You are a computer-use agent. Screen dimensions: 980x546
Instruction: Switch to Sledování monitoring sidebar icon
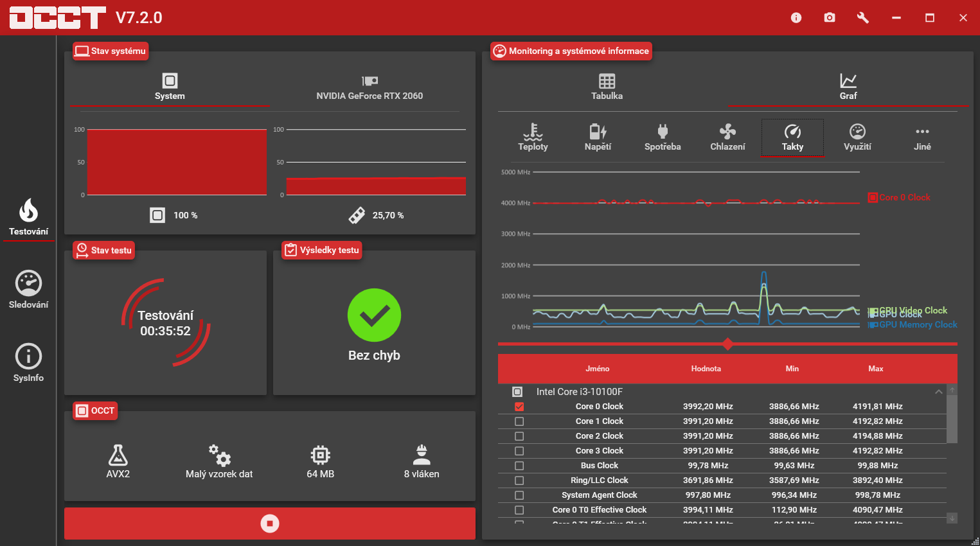pos(28,290)
